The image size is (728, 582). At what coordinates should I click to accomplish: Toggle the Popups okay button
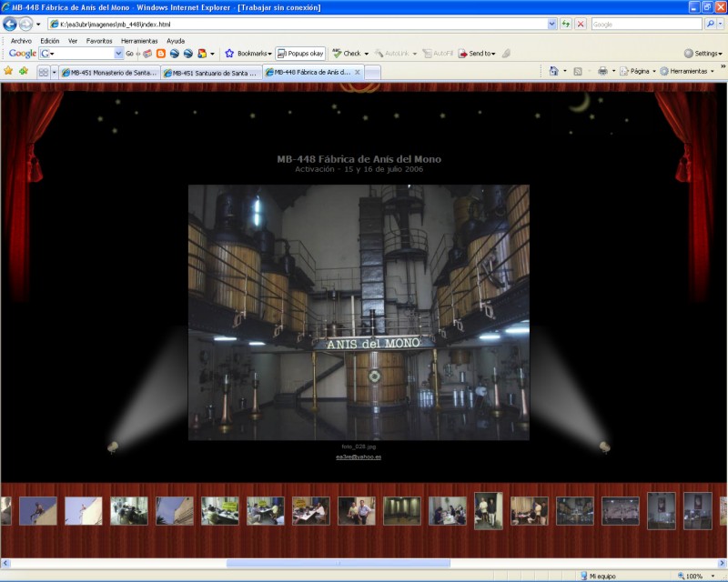coord(300,54)
